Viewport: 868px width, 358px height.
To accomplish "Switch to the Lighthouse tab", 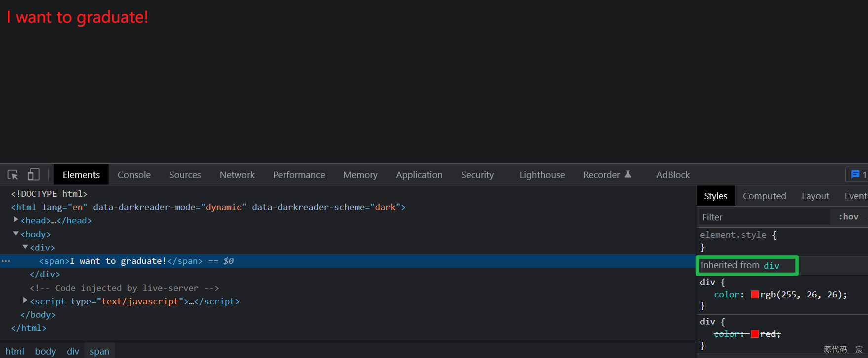I will [x=542, y=175].
